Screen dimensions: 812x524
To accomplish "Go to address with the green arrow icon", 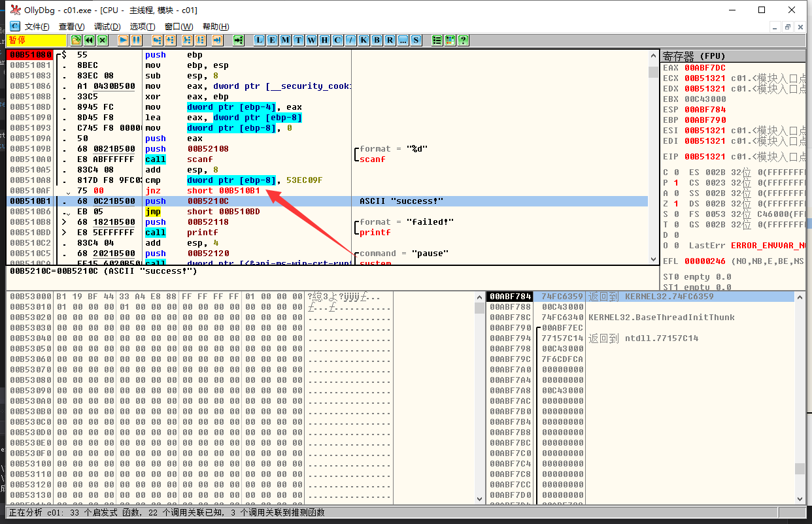I will coord(238,40).
